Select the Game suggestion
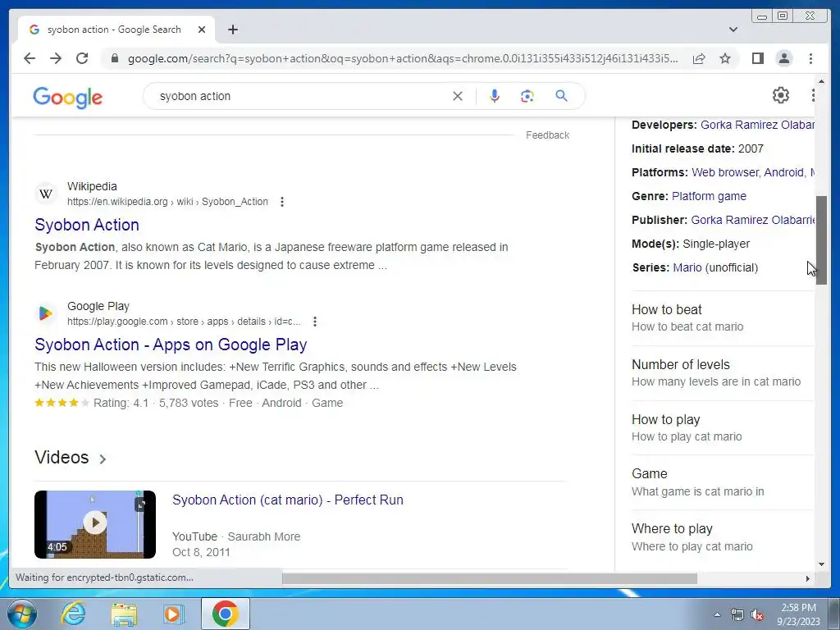 722,482
